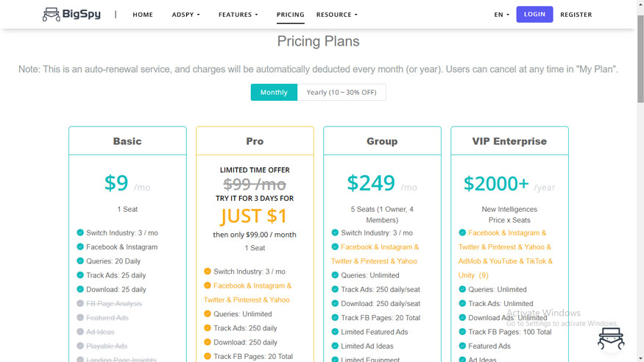The image size is (644, 362).
Task: Click the check icon beside Limited Featured Ads
Action: pos(335,332)
